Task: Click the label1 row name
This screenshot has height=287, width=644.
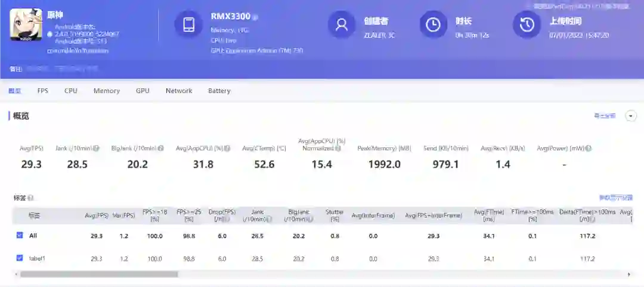Action: coord(36,258)
